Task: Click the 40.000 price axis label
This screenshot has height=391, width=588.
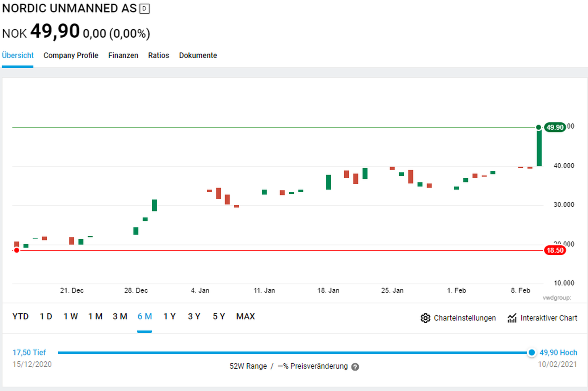Action: [x=564, y=166]
